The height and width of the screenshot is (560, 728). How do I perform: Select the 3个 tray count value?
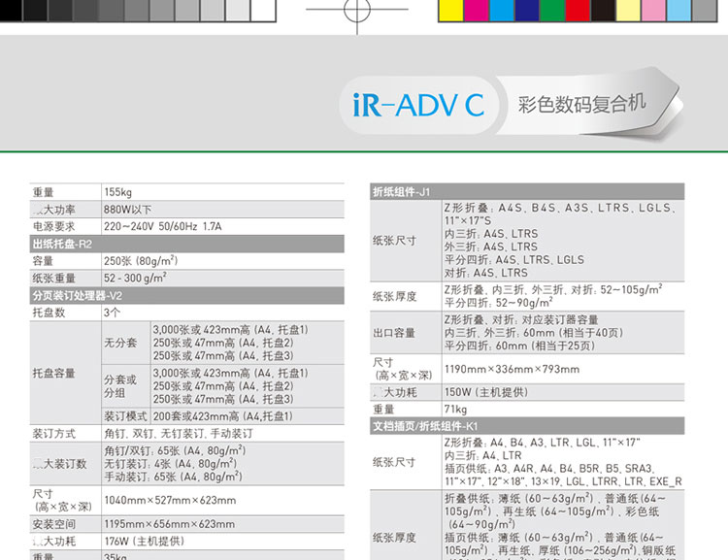112,313
